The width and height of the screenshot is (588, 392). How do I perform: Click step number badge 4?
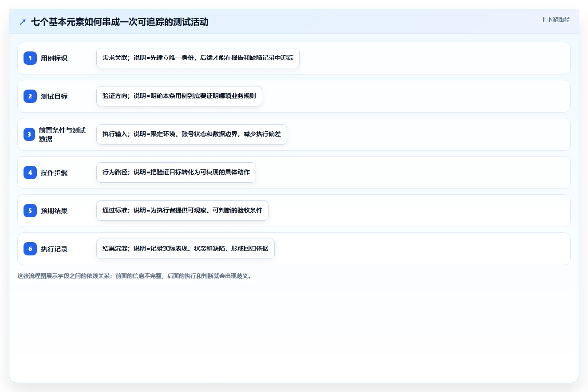(30, 172)
